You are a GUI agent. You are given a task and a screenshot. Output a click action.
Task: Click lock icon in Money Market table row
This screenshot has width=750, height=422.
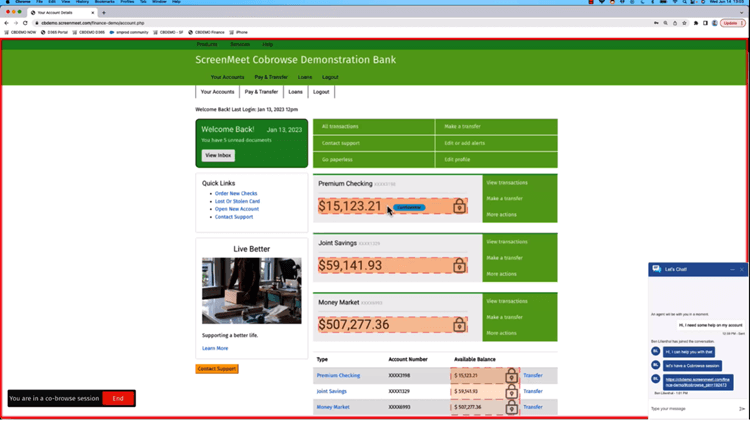click(511, 407)
